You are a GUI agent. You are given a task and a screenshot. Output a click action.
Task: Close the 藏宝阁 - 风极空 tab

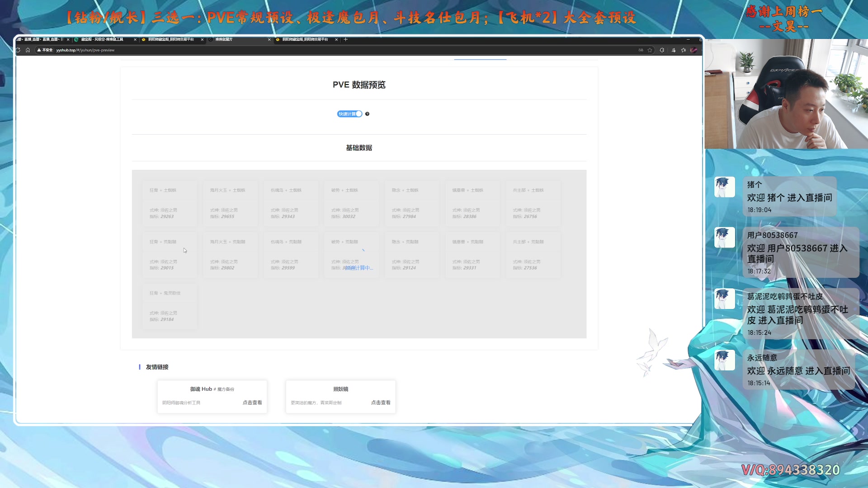135,39
